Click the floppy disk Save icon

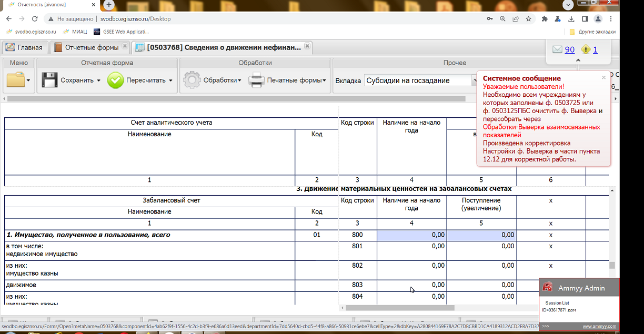(x=49, y=80)
